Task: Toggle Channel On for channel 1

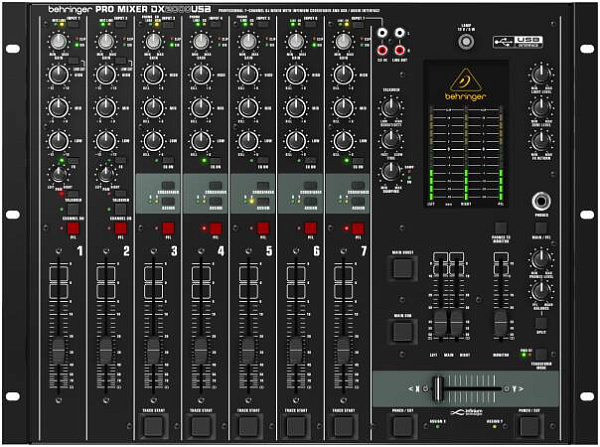Action: click(x=73, y=209)
